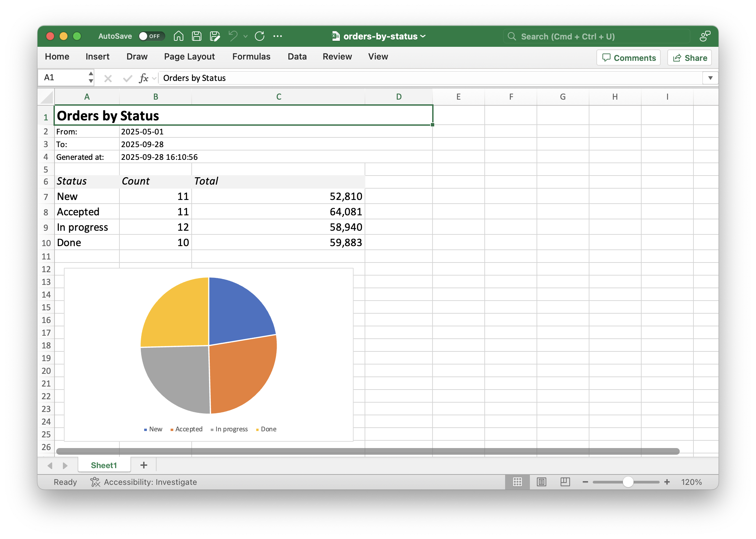This screenshot has width=756, height=539.
Task: Click the Redo icon
Action: coord(260,36)
